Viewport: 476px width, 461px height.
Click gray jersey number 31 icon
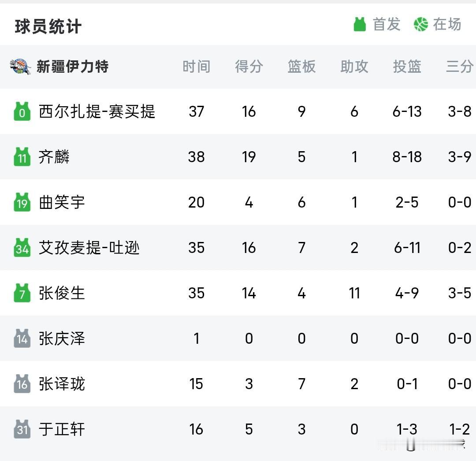click(22, 429)
